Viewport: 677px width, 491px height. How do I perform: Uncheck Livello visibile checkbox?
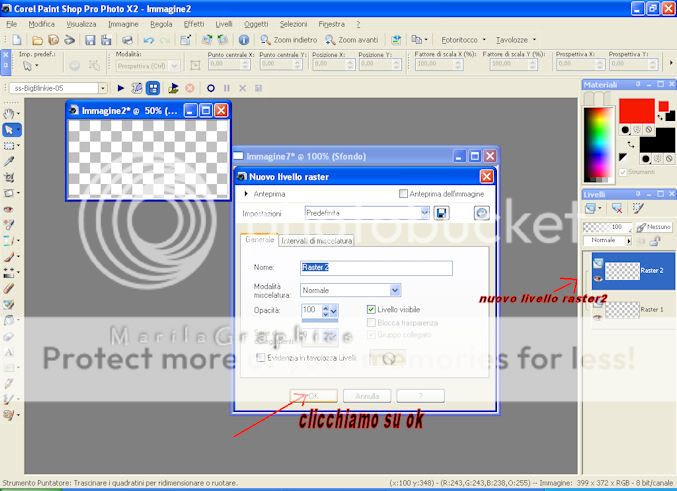pyautogui.click(x=371, y=309)
